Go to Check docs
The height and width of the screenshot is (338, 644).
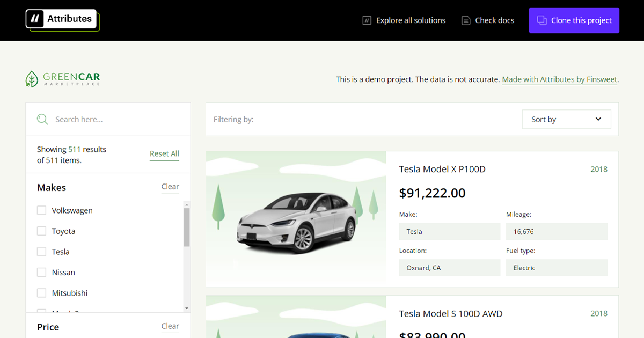point(494,20)
